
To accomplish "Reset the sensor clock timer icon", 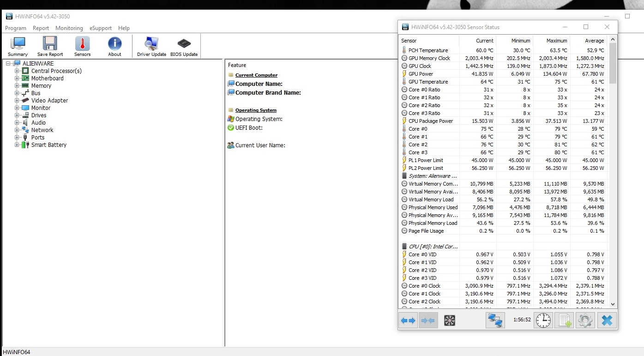I will click(x=543, y=320).
